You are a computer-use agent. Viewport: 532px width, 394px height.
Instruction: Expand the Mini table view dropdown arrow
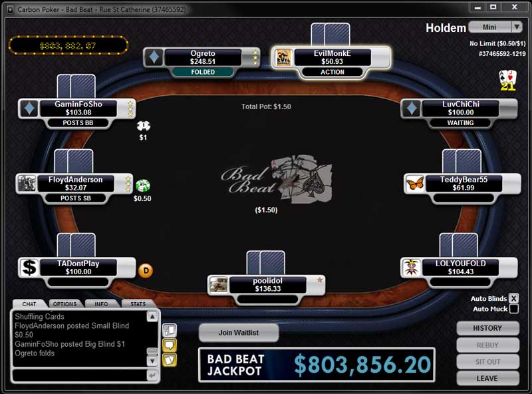pos(517,27)
